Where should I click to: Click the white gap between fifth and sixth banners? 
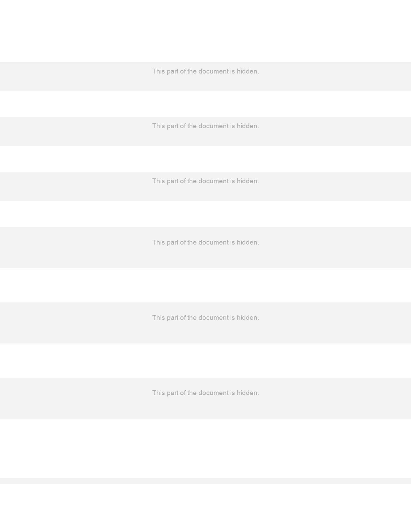(x=205, y=361)
